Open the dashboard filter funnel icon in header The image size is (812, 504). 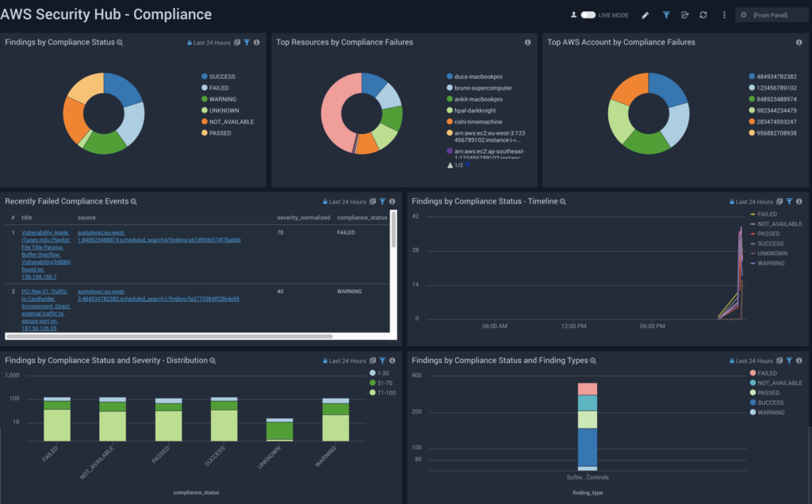click(x=666, y=15)
